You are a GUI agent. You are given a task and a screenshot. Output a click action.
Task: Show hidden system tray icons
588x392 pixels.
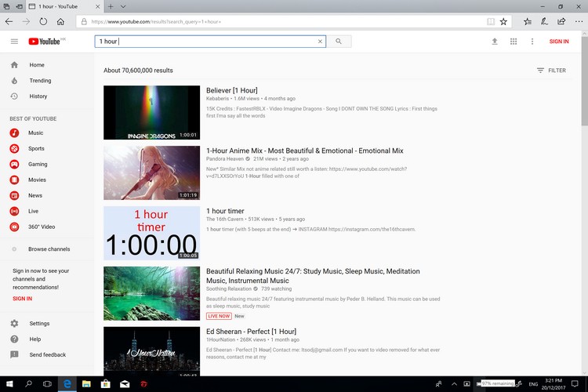click(x=454, y=383)
